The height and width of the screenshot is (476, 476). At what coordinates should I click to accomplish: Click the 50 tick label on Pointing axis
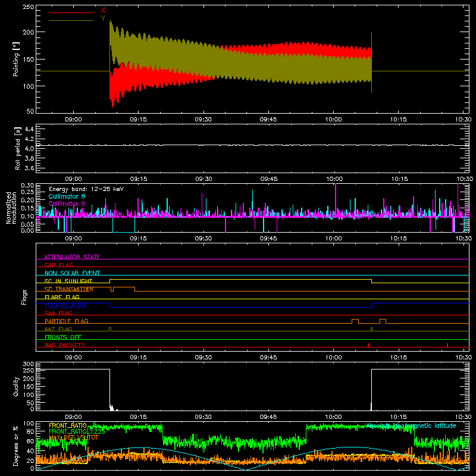click(x=30, y=111)
